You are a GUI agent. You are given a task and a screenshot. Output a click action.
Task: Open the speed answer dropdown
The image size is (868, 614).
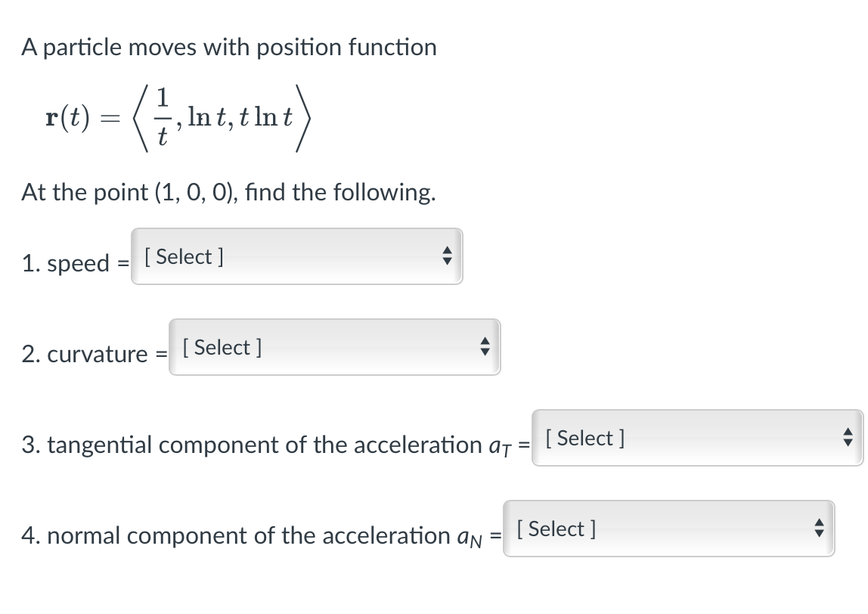point(295,256)
